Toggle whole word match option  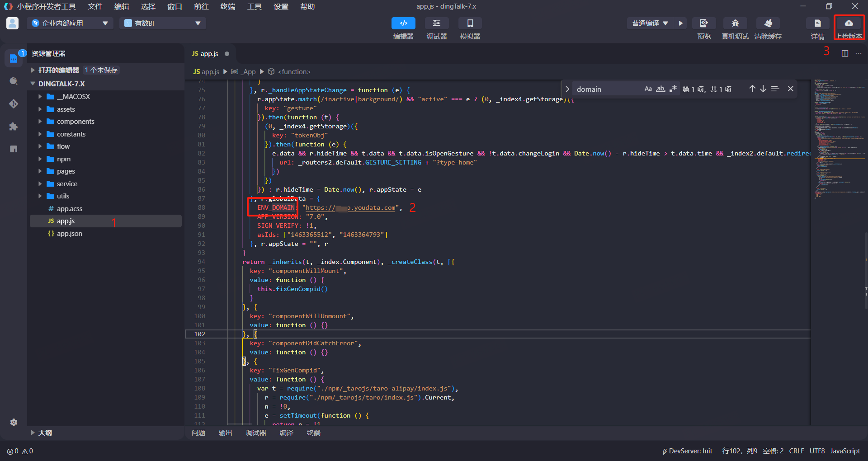point(660,89)
